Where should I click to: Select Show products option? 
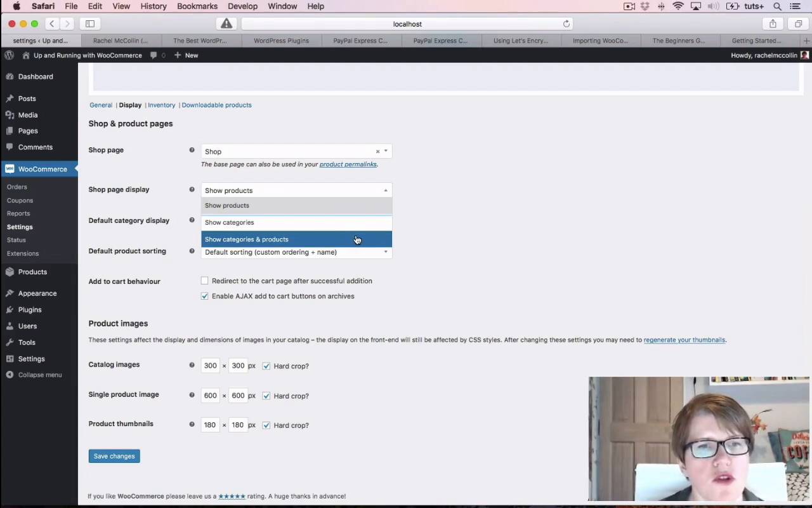pyautogui.click(x=296, y=206)
